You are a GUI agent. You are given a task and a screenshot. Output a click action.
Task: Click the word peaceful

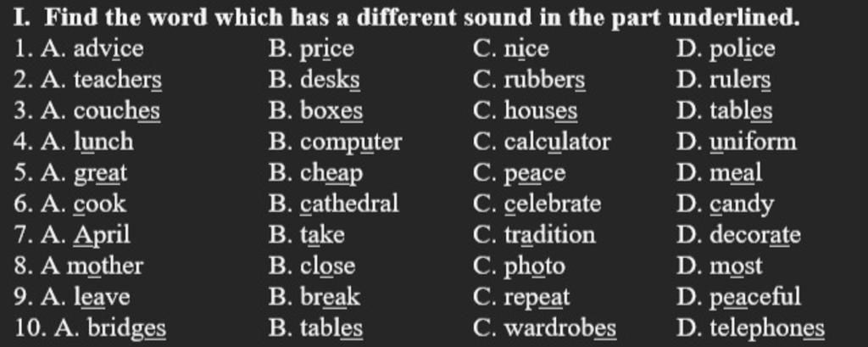tap(755, 298)
